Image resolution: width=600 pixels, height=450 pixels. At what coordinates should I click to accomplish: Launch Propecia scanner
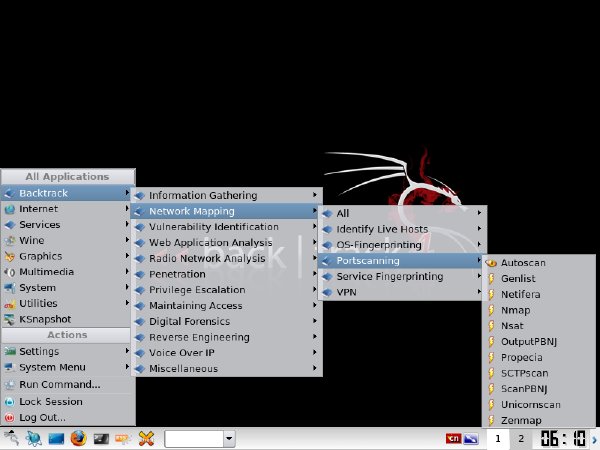point(539,357)
